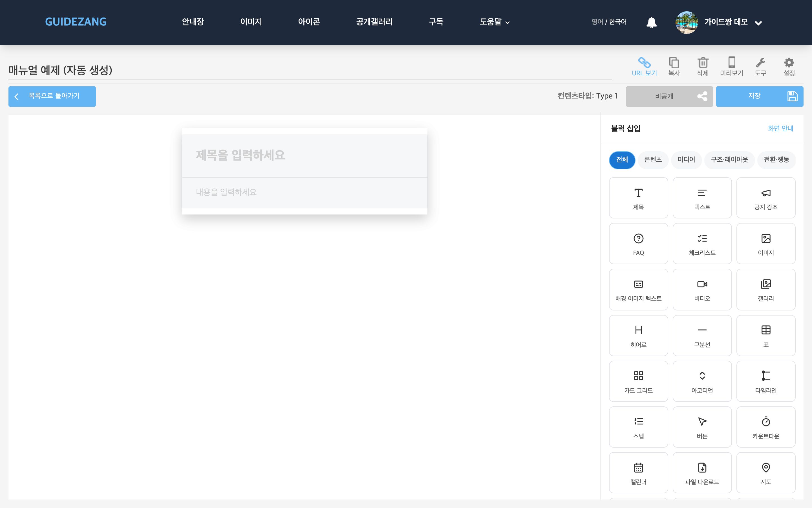The height and width of the screenshot is (508, 812).
Task: Open the 구독 subscription menu
Action: coord(436,22)
